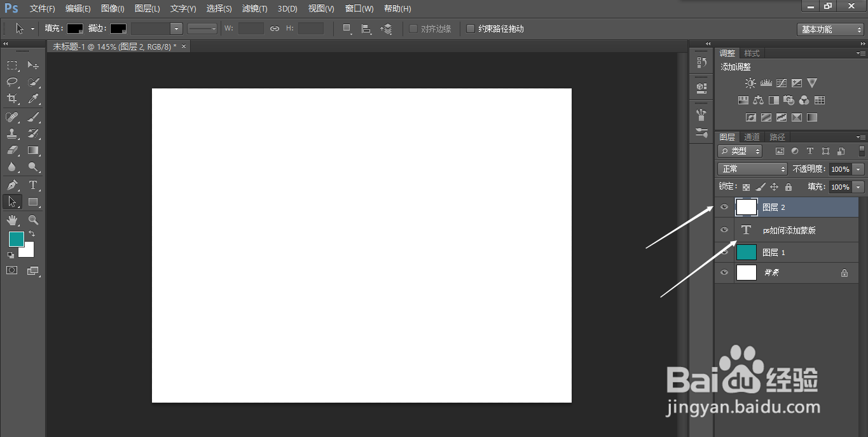Select the History Brush tool
868x437 pixels.
33,134
